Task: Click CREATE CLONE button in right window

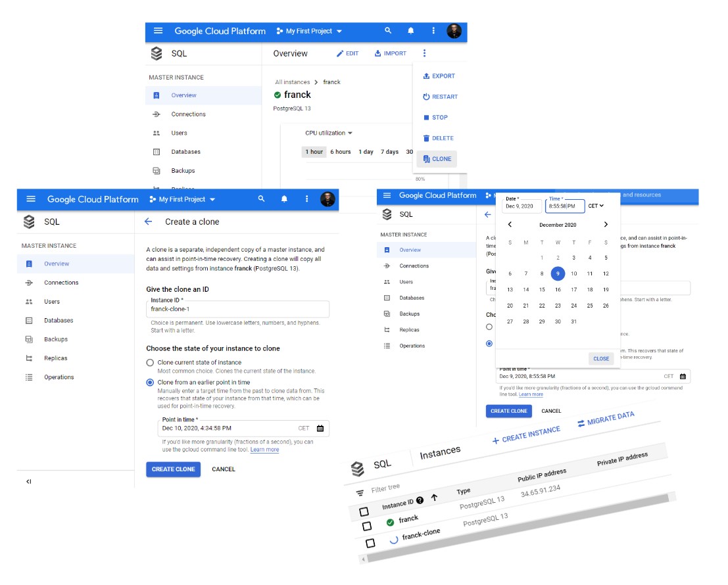Action: coord(509,411)
